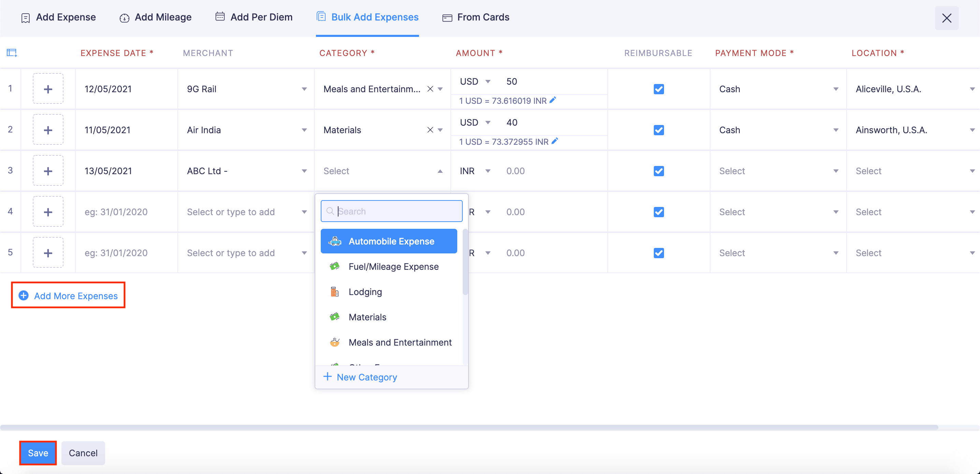Image resolution: width=980 pixels, height=474 pixels.
Task: Click the plus receipt box in row 5
Action: pos(48,253)
